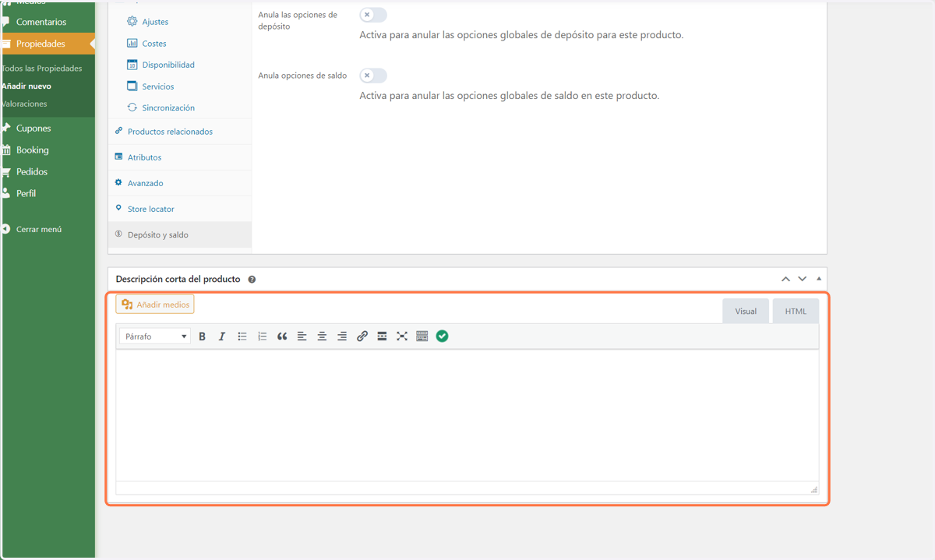Apply blockquote formatting

(x=282, y=336)
